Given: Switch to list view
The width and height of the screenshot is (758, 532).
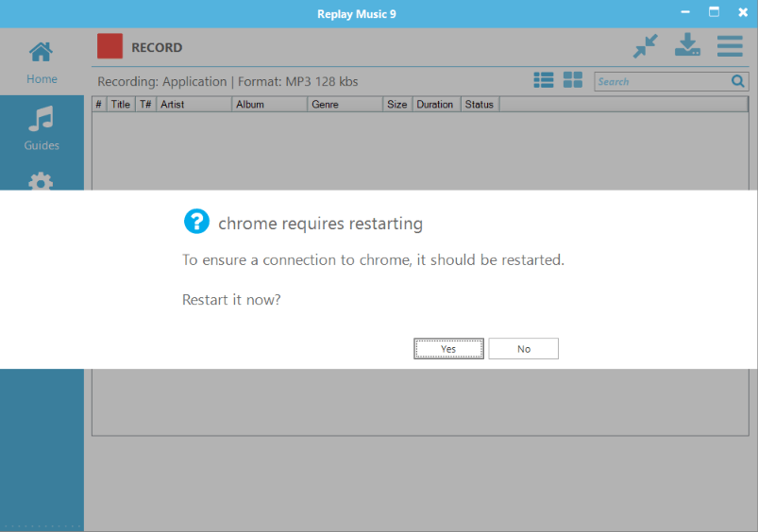Looking at the screenshot, I should pyautogui.click(x=544, y=80).
